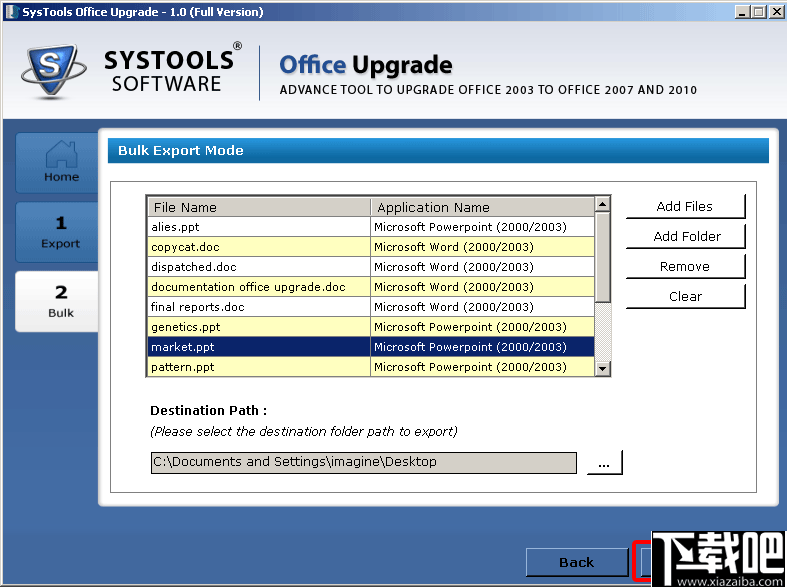Click Remove to delete selected file
This screenshot has width=787, height=587.
tap(685, 266)
